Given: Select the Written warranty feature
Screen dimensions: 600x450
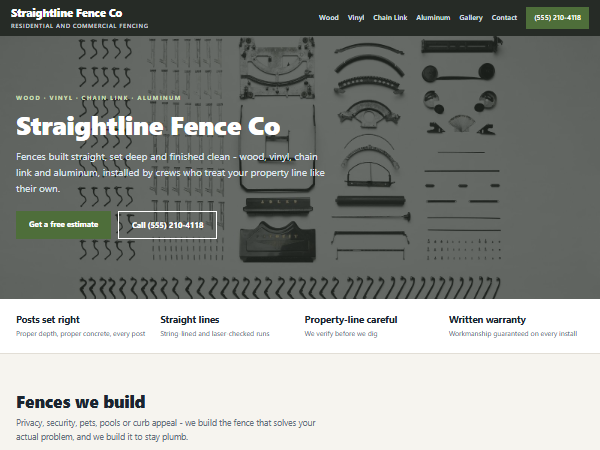Looking at the screenshot, I should (x=513, y=326).
